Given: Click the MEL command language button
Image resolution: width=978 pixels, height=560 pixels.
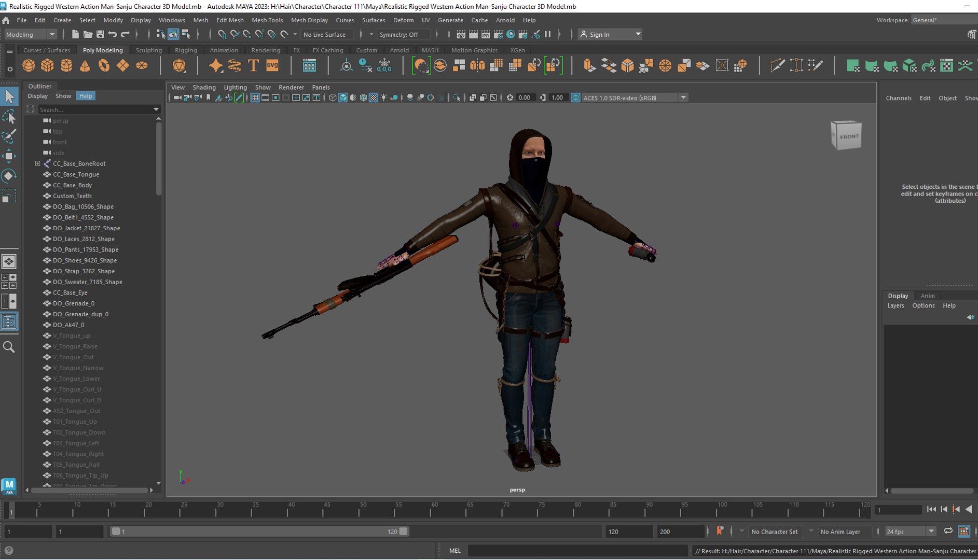Looking at the screenshot, I should pyautogui.click(x=455, y=551).
